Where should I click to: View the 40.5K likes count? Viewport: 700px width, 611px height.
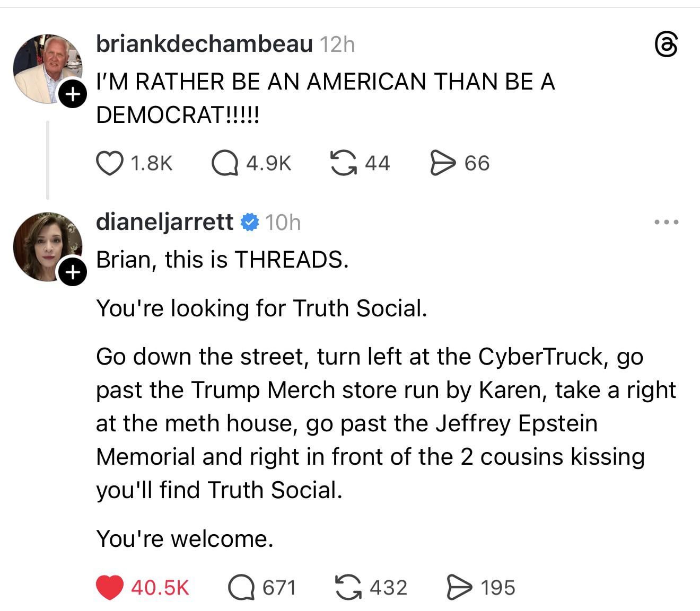tap(160, 588)
